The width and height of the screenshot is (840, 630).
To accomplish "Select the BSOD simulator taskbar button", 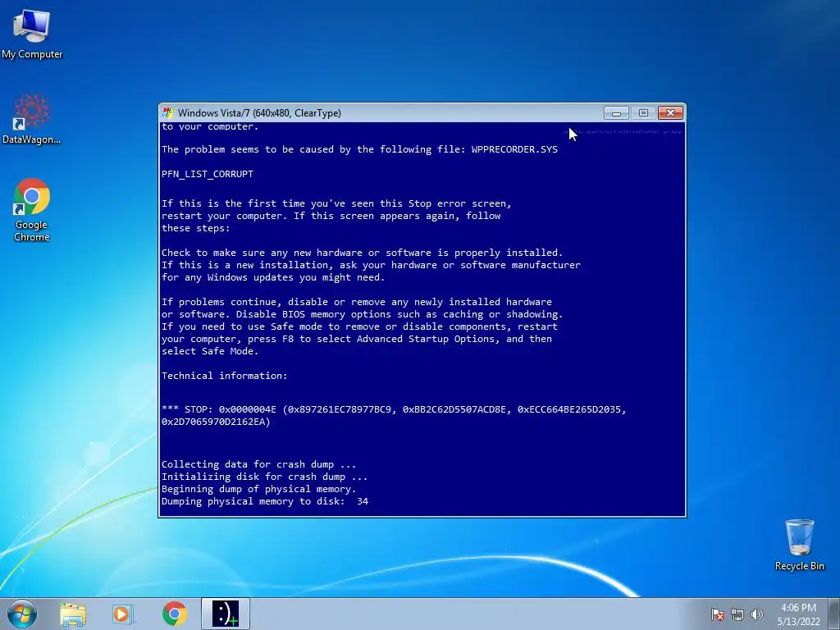I will click(226, 614).
